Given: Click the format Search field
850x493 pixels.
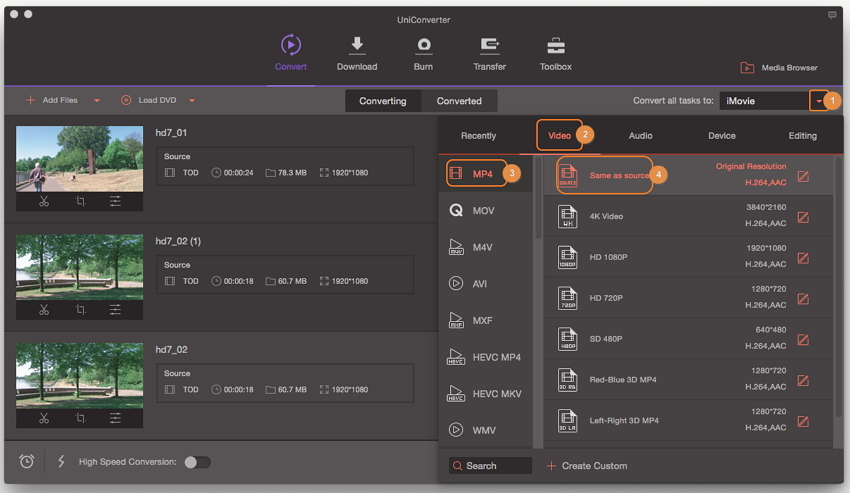Looking at the screenshot, I should click(490, 466).
